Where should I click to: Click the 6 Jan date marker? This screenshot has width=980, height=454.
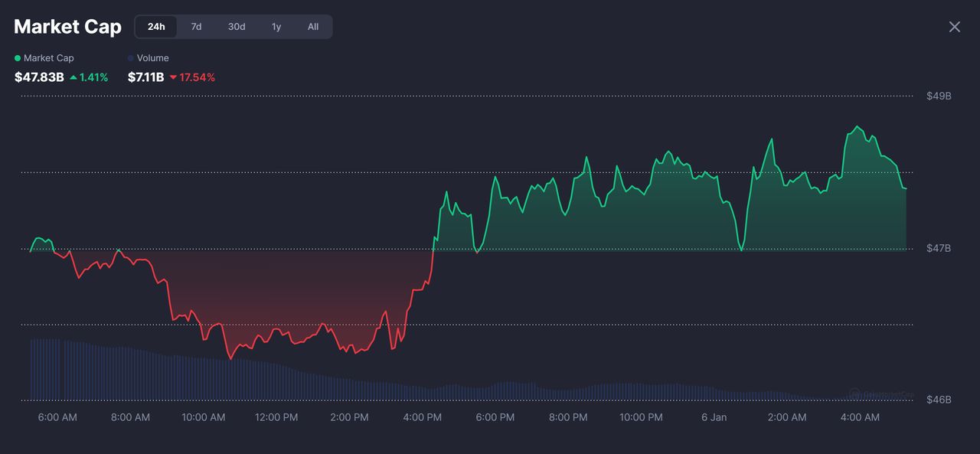point(714,417)
